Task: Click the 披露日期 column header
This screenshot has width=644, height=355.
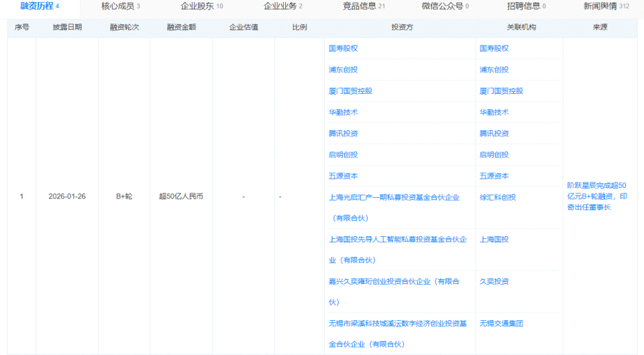Action: 67,28
